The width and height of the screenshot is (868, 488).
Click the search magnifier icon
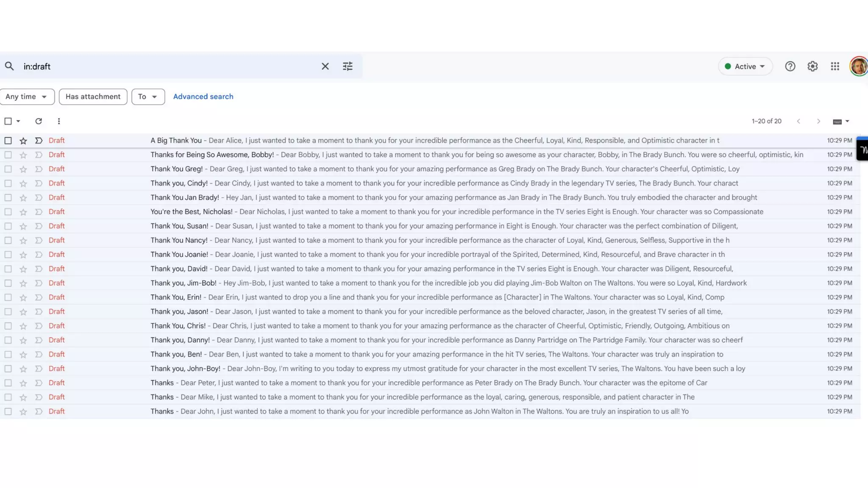pyautogui.click(x=9, y=66)
